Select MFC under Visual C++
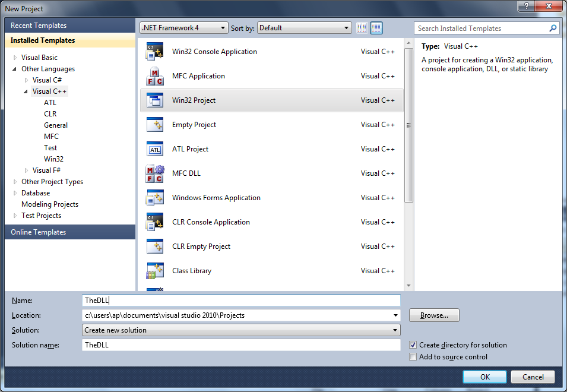The width and height of the screenshot is (567, 392). click(51, 137)
